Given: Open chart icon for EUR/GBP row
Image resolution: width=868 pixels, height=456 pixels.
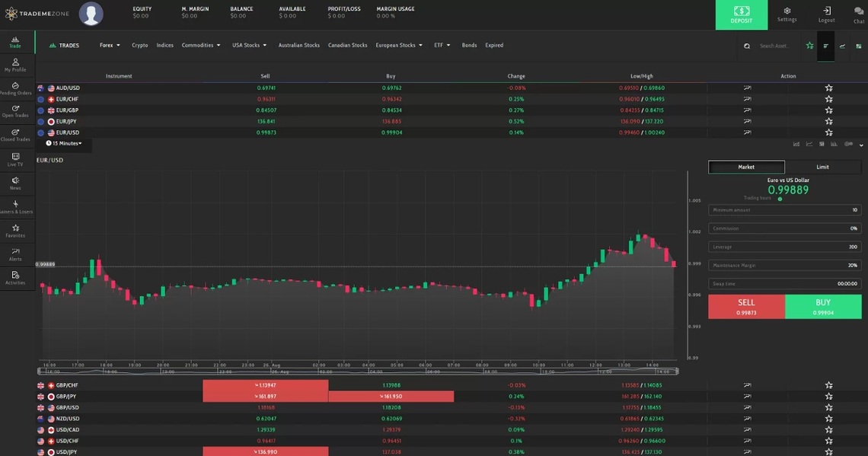Looking at the screenshot, I should point(748,110).
